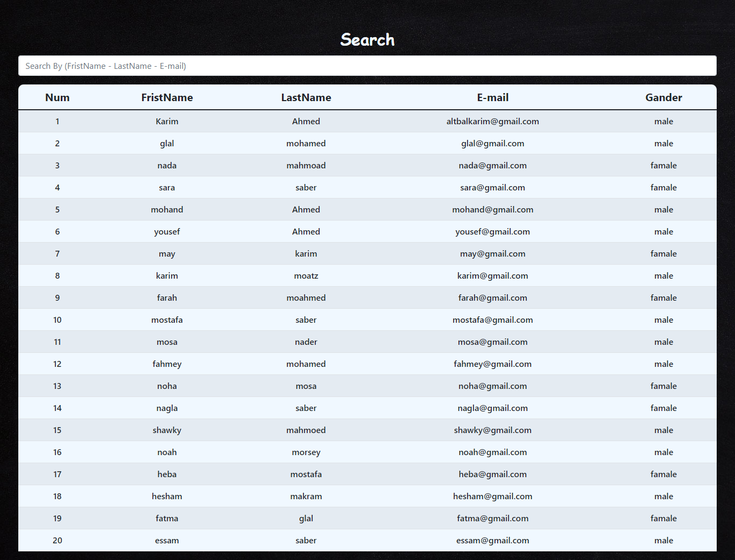Click email shawky@gmail.com
This screenshot has width=735, height=560.
pos(493,430)
